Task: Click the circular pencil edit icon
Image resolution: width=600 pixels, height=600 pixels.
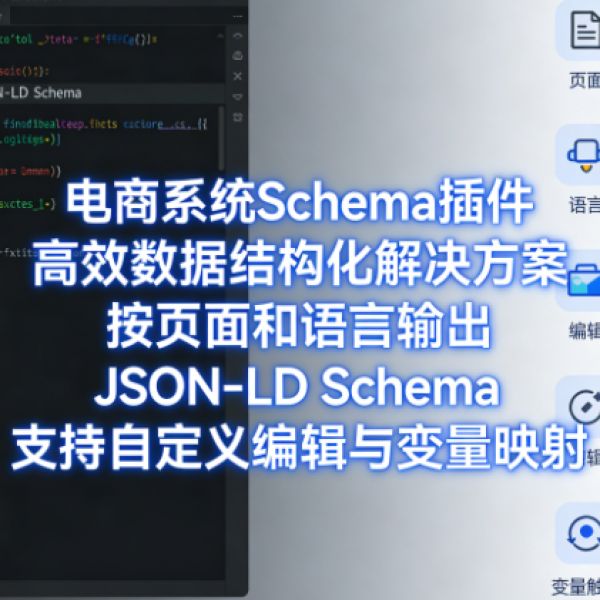Action: 585,406
